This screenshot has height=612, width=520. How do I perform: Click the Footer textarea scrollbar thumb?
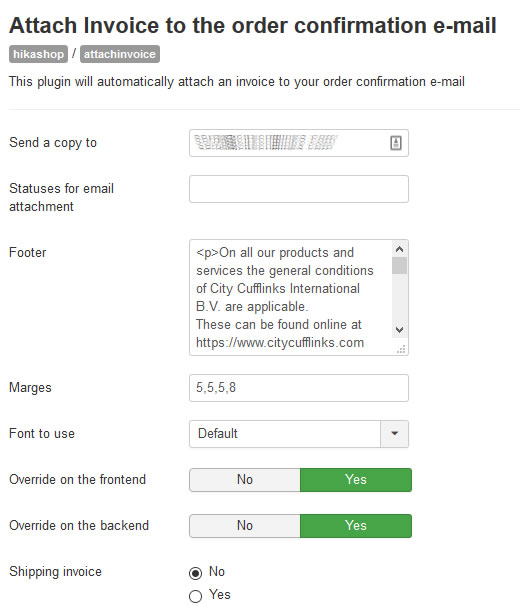[399, 265]
